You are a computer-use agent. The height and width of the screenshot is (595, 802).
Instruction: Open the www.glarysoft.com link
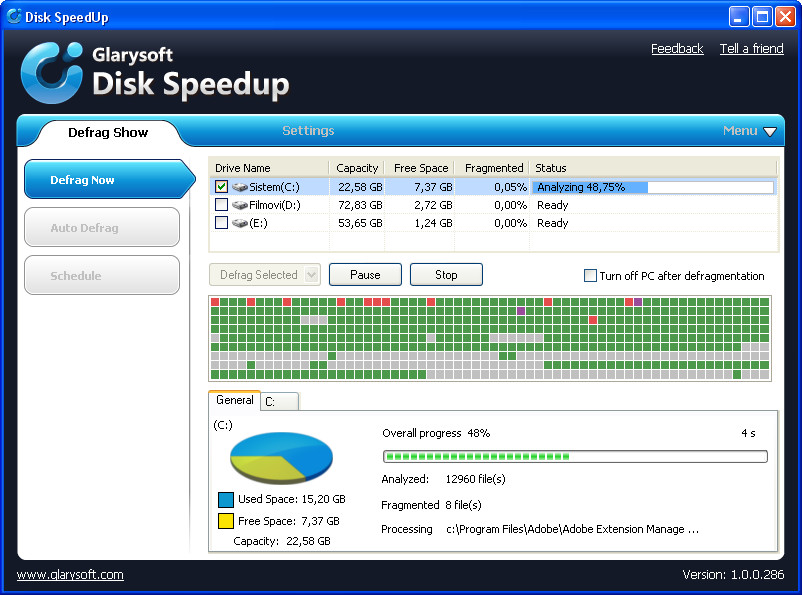coord(70,575)
